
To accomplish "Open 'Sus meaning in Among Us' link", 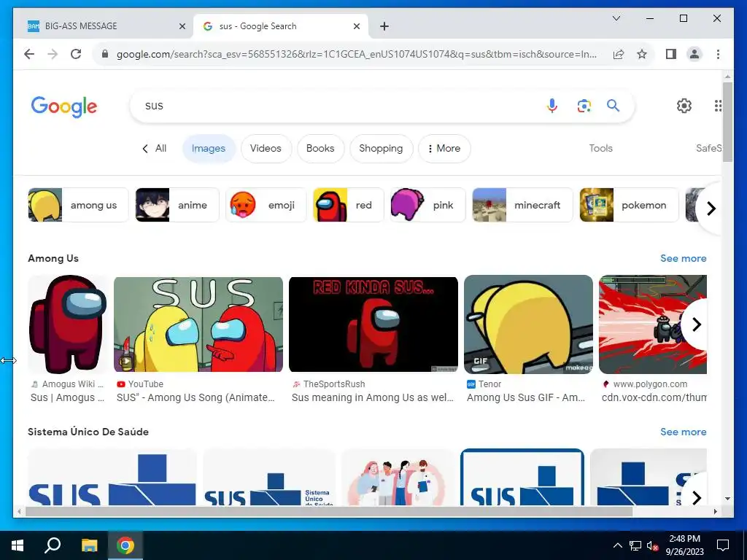I will 372,397.
